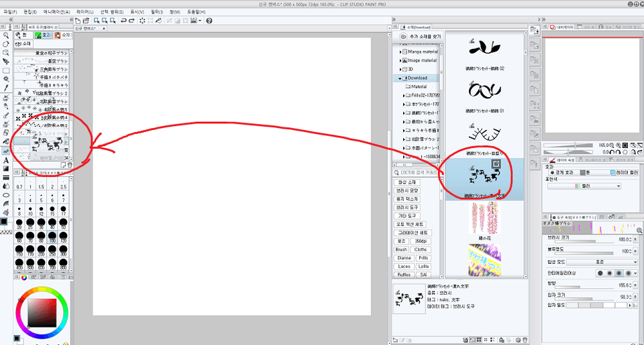
Task: Expand the Image material tree folder
Action: pos(400,61)
